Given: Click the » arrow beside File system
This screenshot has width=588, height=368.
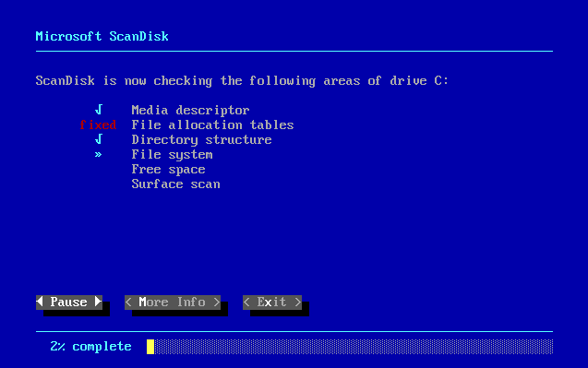Looking at the screenshot, I should [x=98, y=154].
